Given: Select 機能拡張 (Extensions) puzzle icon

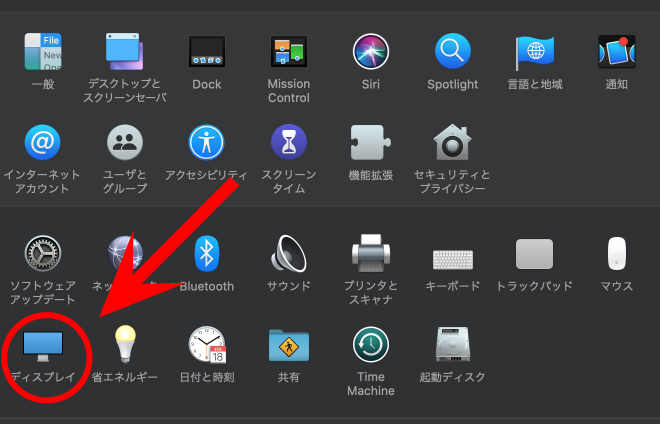Looking at the screenshot, I should coord(370,143).
